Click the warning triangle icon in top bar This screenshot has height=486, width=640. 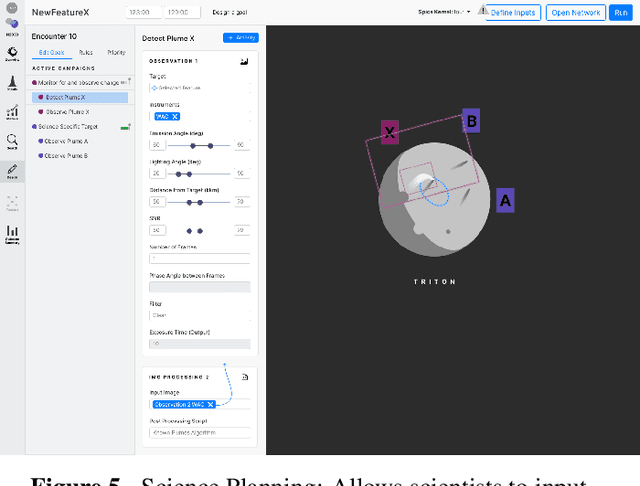[483, 11]
